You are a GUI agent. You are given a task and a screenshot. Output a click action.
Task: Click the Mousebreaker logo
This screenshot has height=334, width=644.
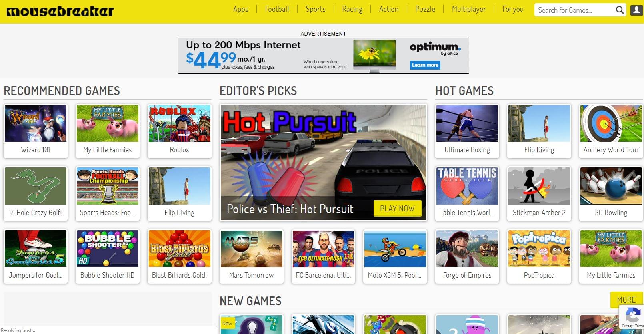(x=60, y=11)
